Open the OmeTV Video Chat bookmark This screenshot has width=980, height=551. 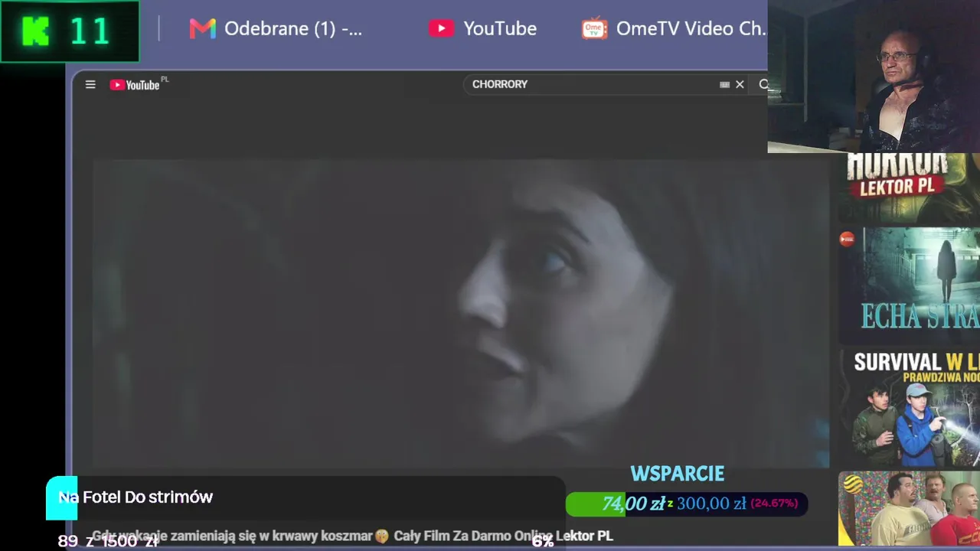674,28
